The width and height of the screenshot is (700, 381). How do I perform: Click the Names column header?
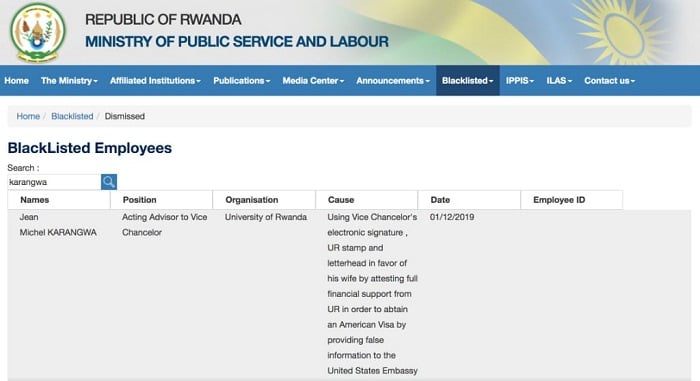59,200
